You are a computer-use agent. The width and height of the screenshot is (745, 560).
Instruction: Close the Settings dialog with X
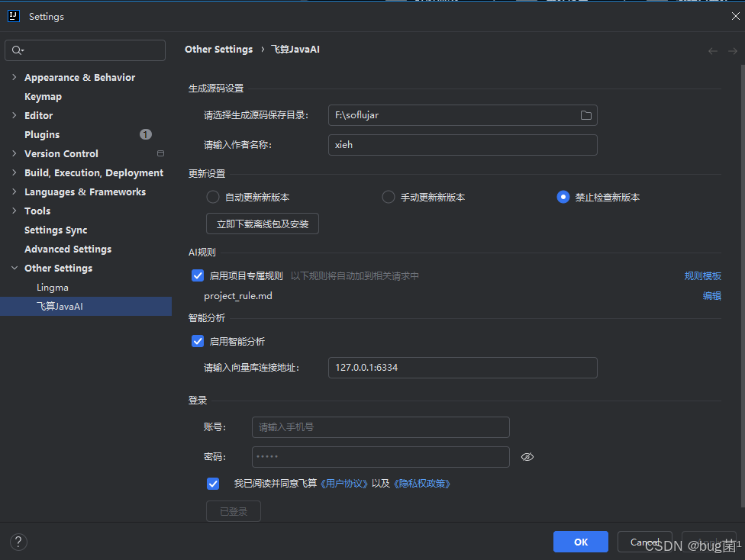(x=736, y=16)
